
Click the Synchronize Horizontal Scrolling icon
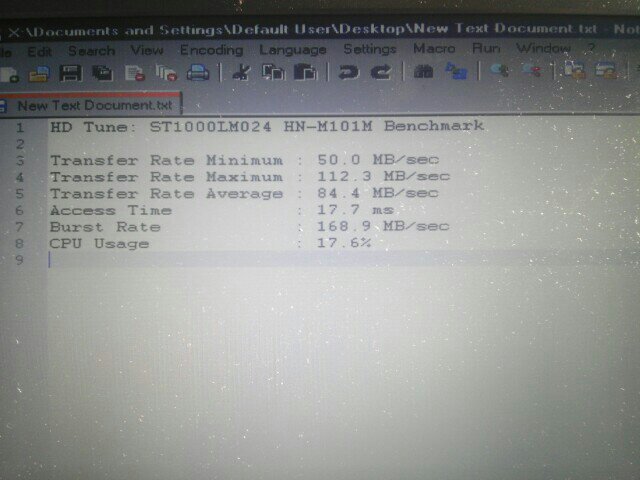coord(605,70)
